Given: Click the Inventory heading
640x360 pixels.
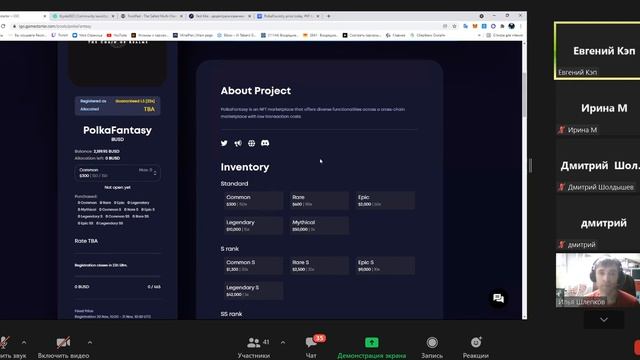Looking at the screenshot, I should tap(245, 167).
